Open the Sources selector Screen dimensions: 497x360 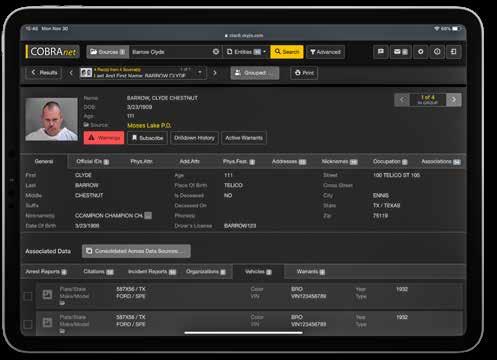click(108, 52)
